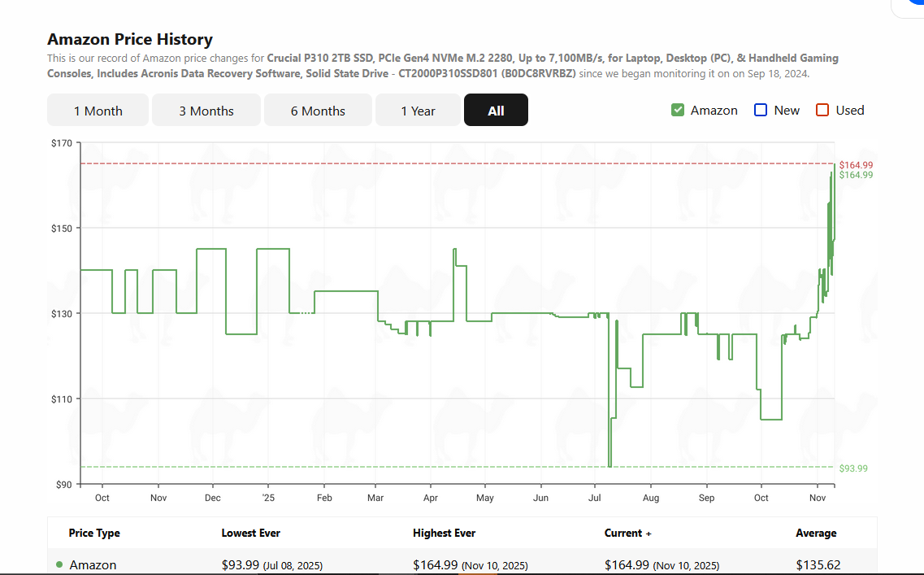Click the Price Type column header

94,534
